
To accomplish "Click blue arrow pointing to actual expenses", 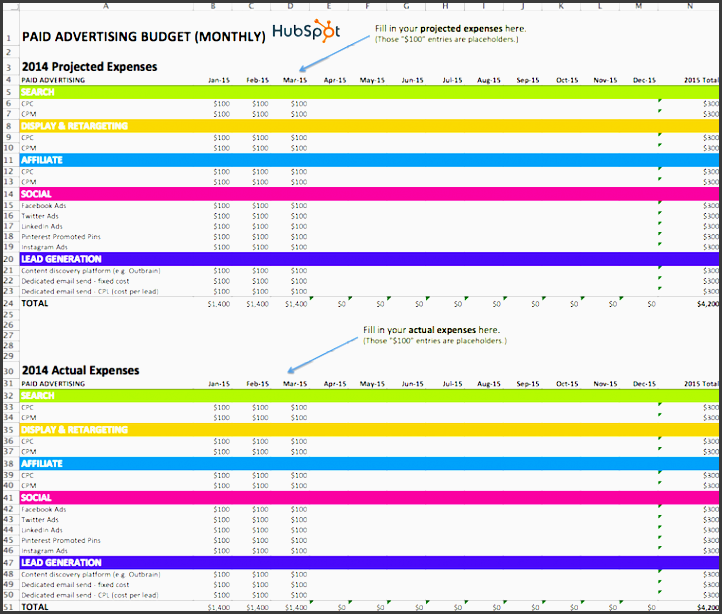I will [322, 354].
